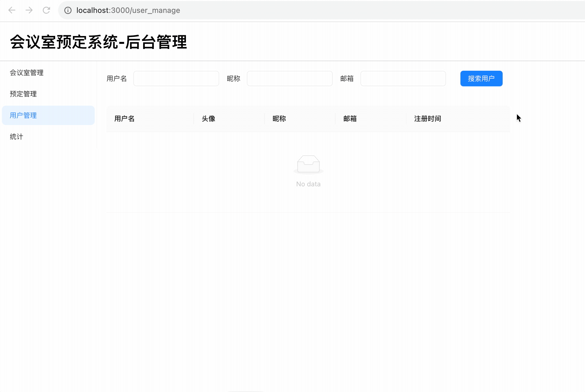This screenshot has width=585, height=392.
Task: Focus the 昵称 search input
Action: click(290, 79)
